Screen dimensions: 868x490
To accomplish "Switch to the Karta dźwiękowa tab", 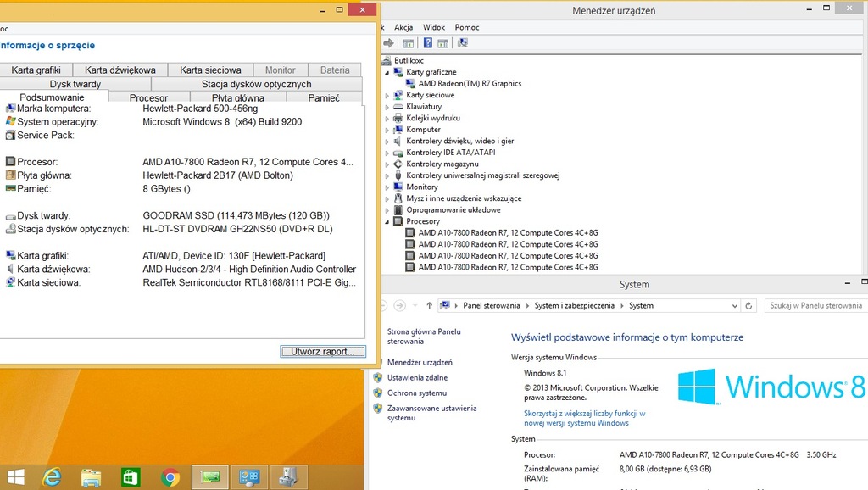I will (120, 70).
